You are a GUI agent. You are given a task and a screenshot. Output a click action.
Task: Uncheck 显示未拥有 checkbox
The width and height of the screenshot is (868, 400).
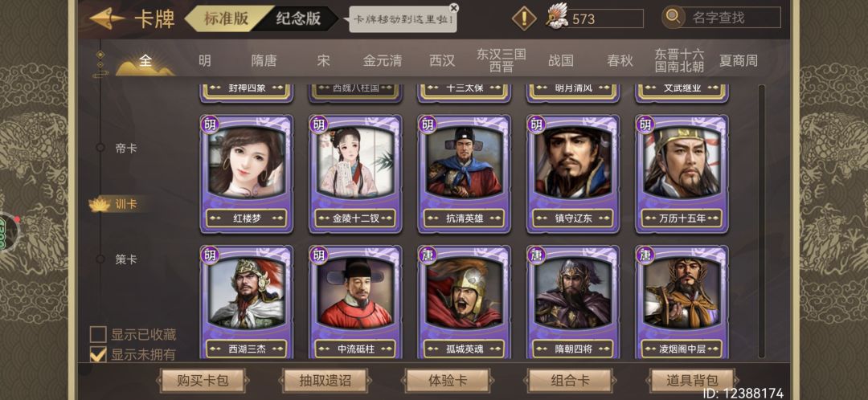(98, 354)
